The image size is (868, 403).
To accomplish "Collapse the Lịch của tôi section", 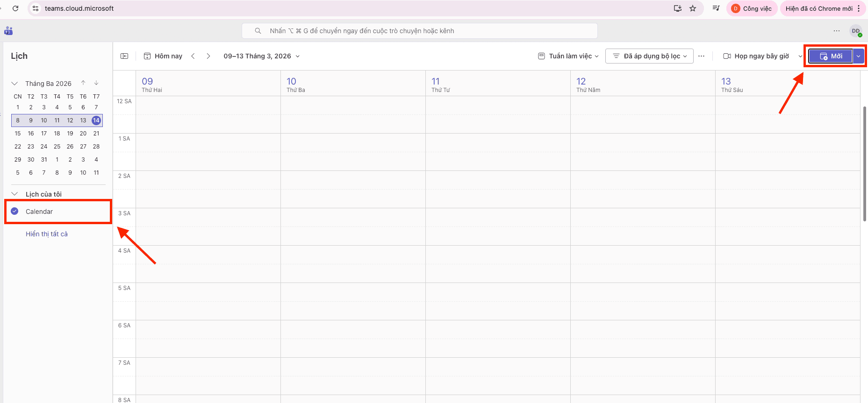I will [14, 194].
